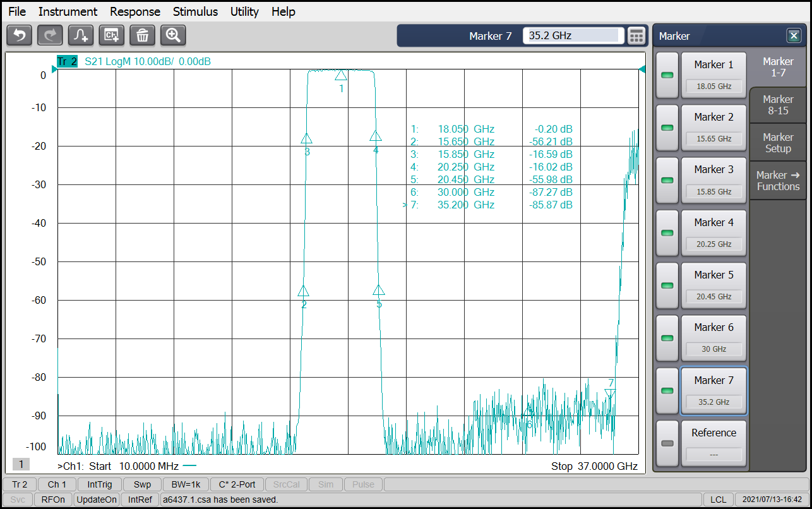Click the BW=1k status button

[185, 484]
